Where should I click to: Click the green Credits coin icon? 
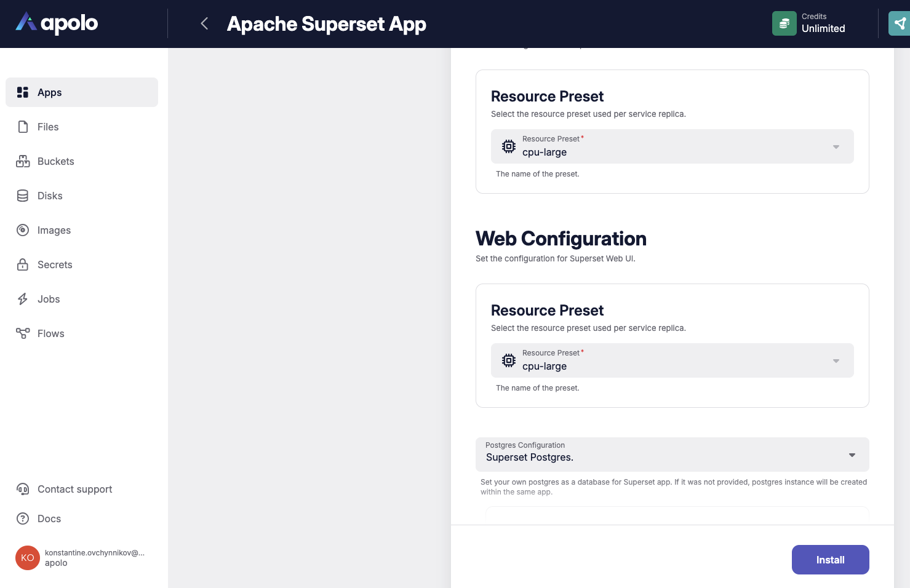pos(784,23)
